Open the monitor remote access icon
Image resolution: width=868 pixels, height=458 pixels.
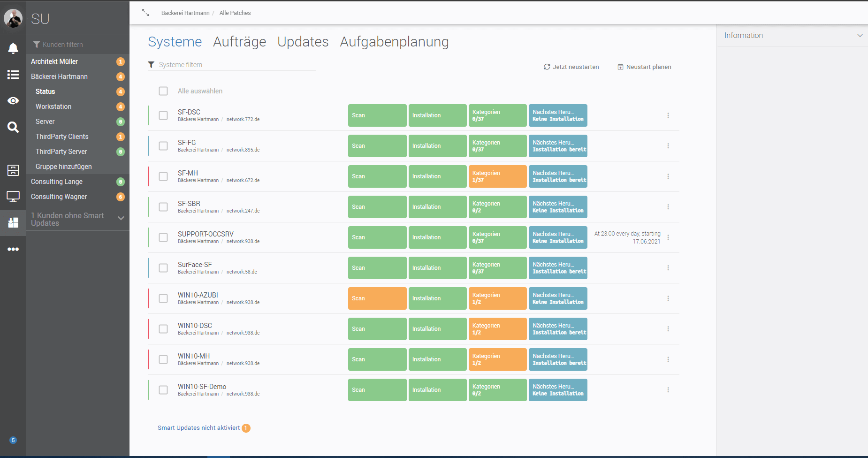[13, 197]
